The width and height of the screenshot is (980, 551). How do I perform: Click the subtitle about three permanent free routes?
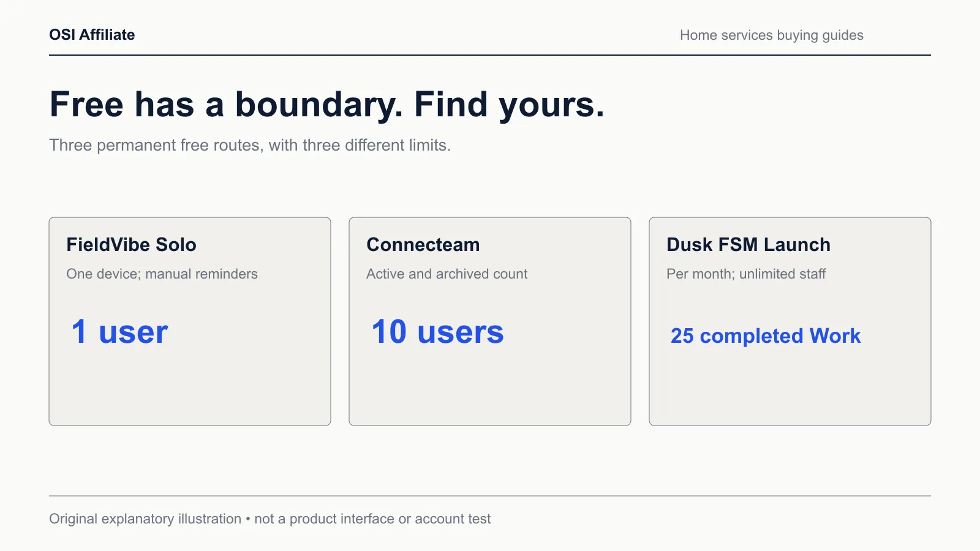tap(250, 145)
